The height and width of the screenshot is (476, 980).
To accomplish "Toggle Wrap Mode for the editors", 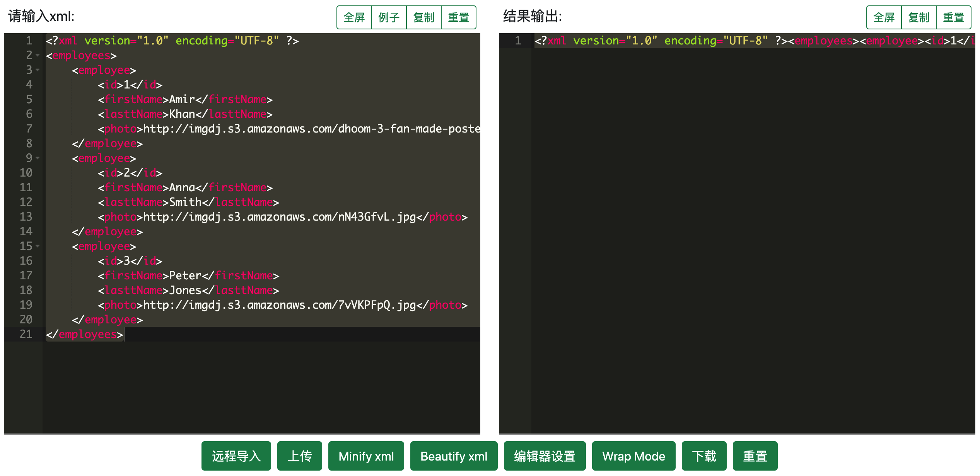I will click(633, 456).
